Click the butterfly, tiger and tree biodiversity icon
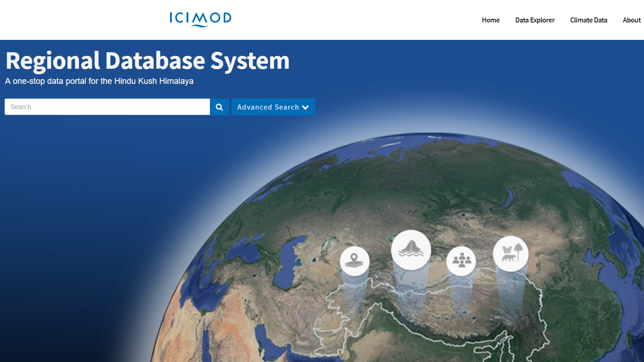The image size is (644, 362). pyautogui.click(x=511, y=253)
